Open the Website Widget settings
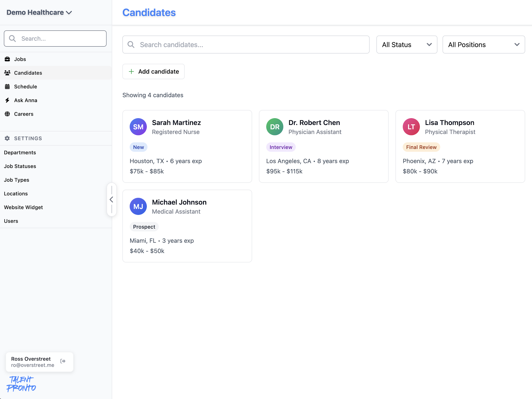 click(x=23, y=207)
